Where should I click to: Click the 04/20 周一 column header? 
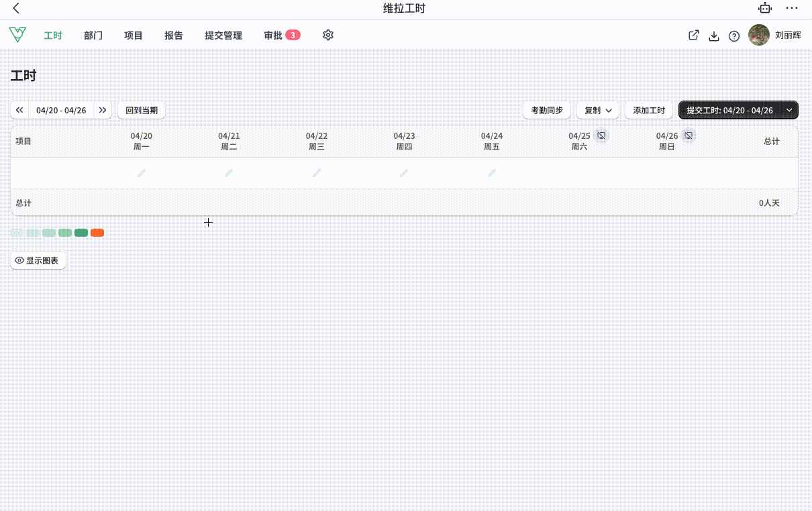142,141
